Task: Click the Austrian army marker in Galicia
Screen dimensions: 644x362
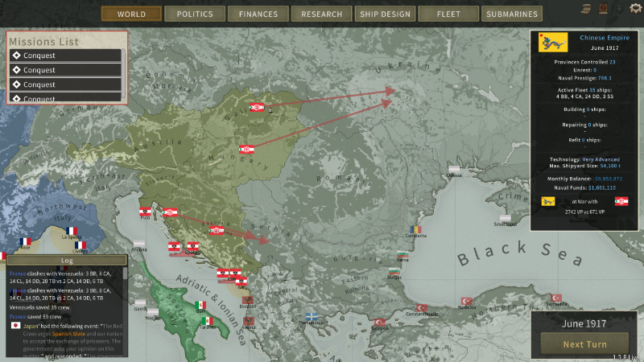Action: (x=257, y=107)
